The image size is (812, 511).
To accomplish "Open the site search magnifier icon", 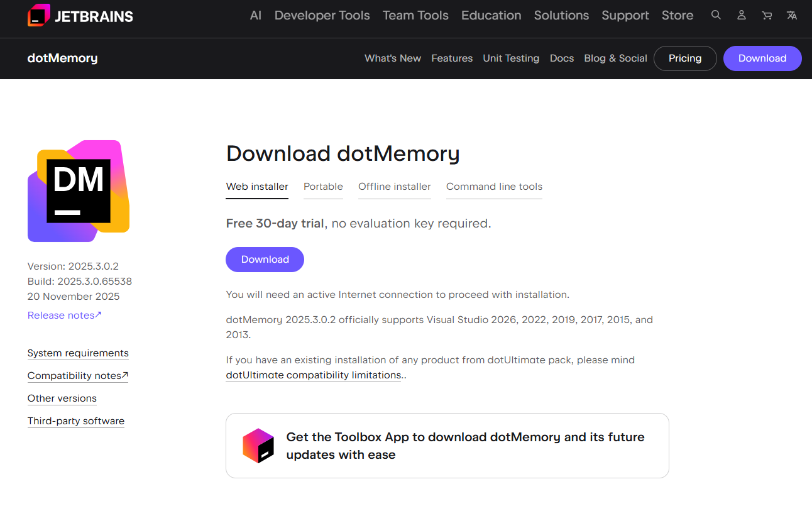I will coord(716,15).
